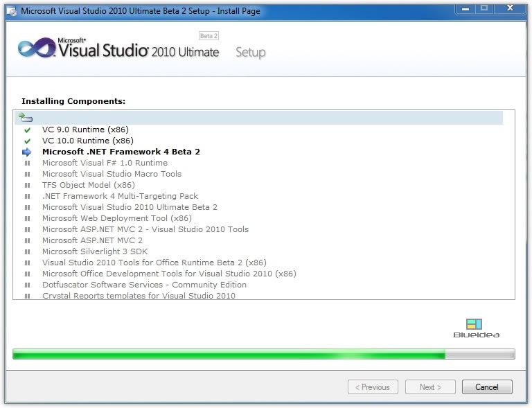The height and width of the screenshot is (408, 532).
Task: Select Microsoft Silverlight 3 SDK text
Action: [95, 251]
